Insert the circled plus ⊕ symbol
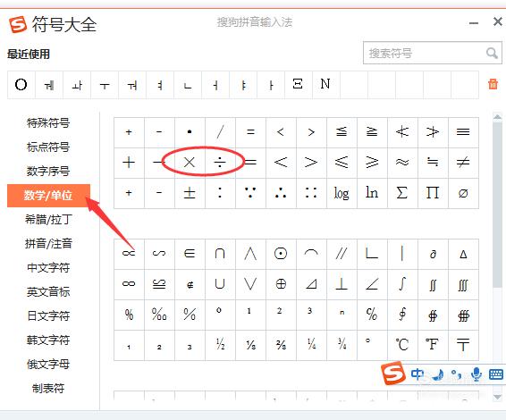 281,284
